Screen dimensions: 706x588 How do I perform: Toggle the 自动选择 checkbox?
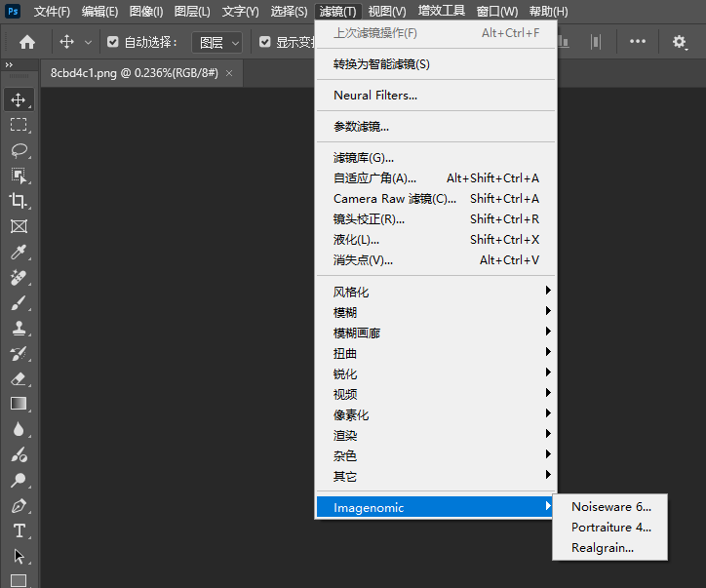click(x=113, y=42)
